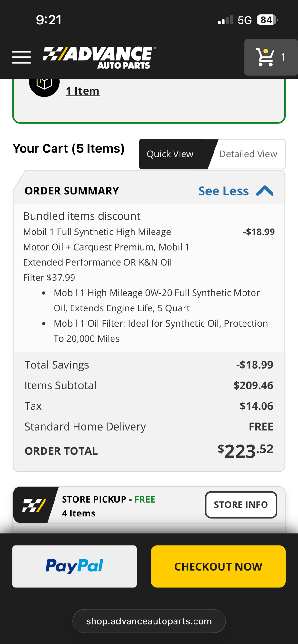298x644 pixels.
Task: Open the hamburger navigation menu
Action: point(21,57)
